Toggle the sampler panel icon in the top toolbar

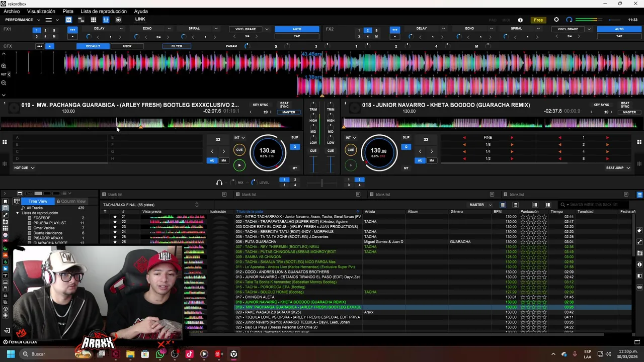(x=81, y=20)
